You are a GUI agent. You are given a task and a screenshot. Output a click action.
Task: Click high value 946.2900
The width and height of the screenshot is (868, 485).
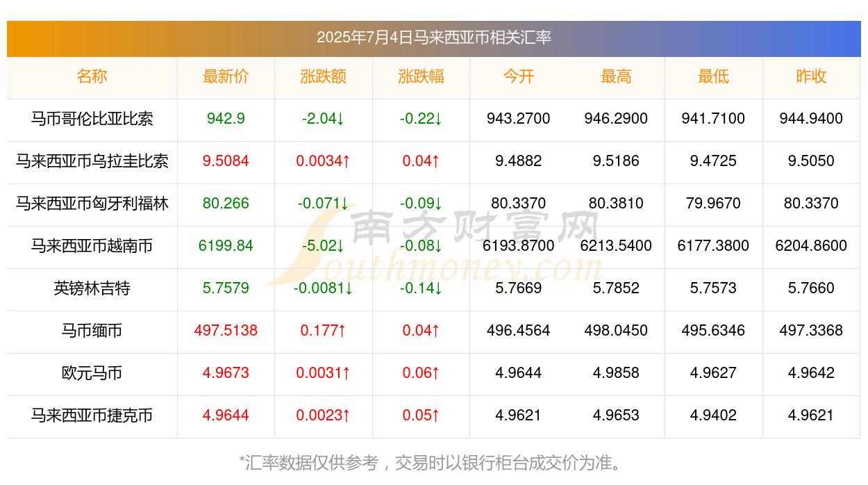point(616,119)
